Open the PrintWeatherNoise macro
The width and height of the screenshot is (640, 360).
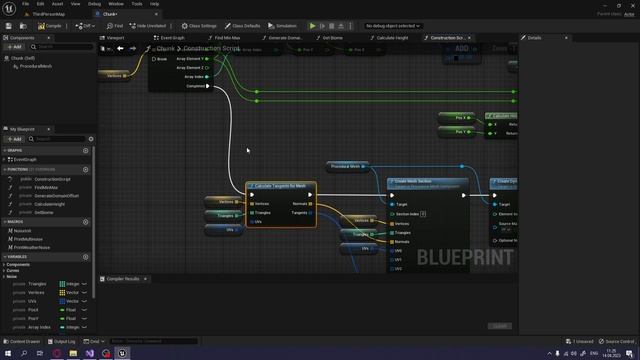pos(32,248)
